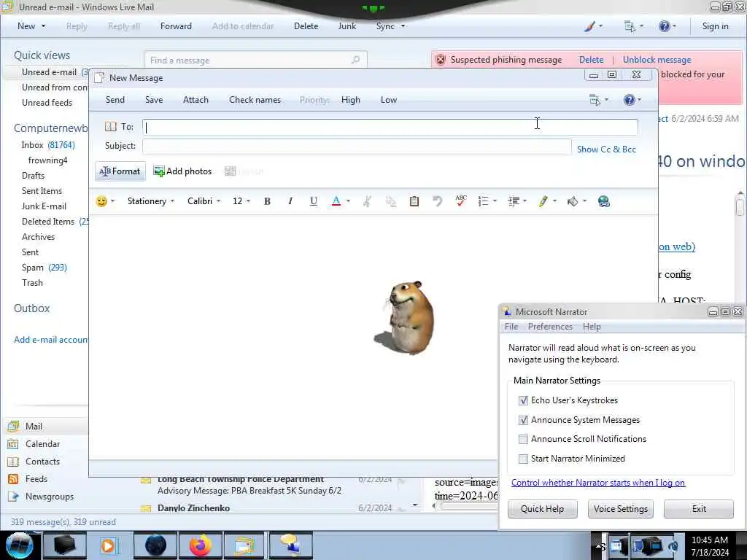Click in the To address field
This screenshot has height=560, width=747.
[390, 127]
